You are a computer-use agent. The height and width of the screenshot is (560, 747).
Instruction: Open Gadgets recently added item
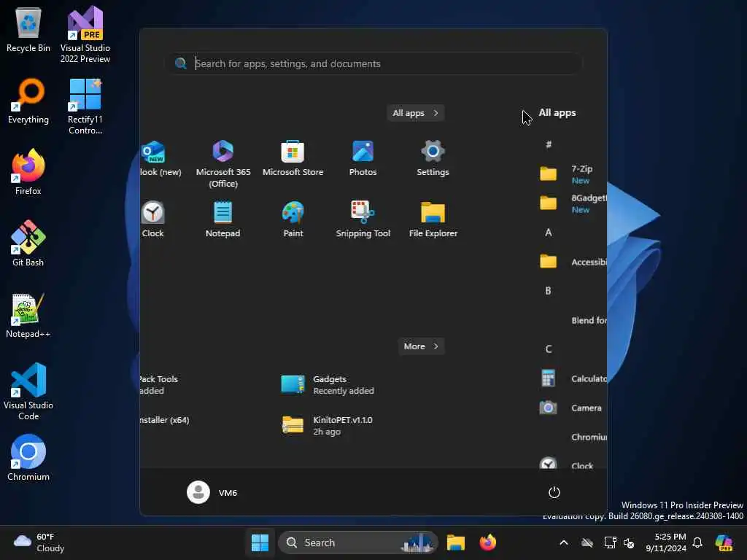[328, 385]
